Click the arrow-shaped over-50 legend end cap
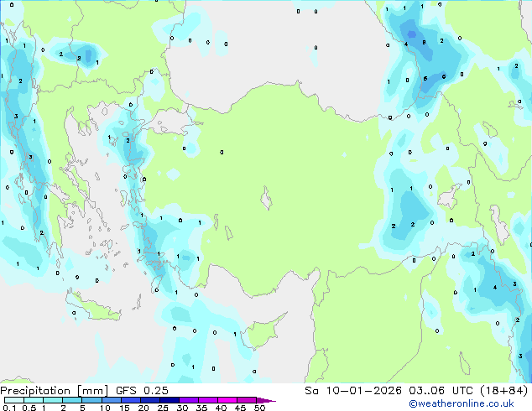 [266, 400]
